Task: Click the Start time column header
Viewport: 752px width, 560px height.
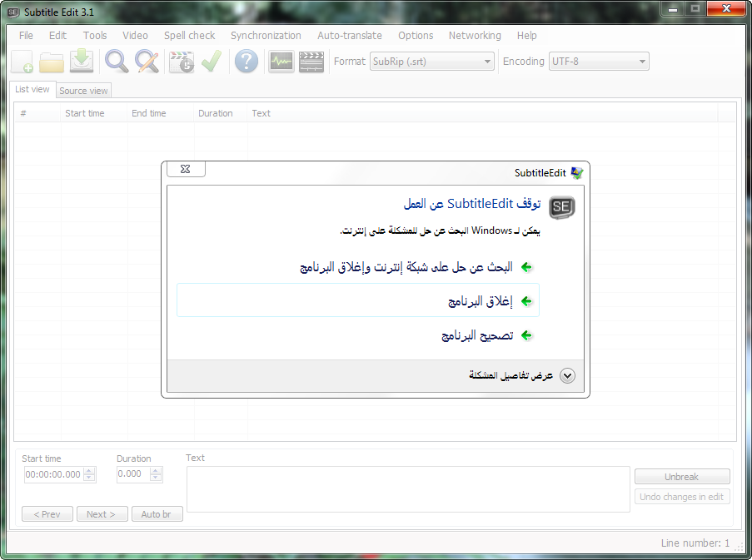Action: [93, 113]
